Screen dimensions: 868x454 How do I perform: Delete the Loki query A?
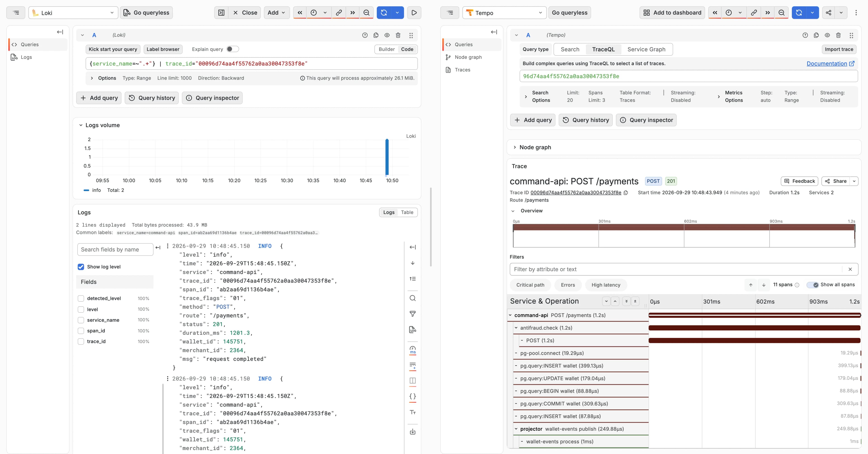(398, 35)
